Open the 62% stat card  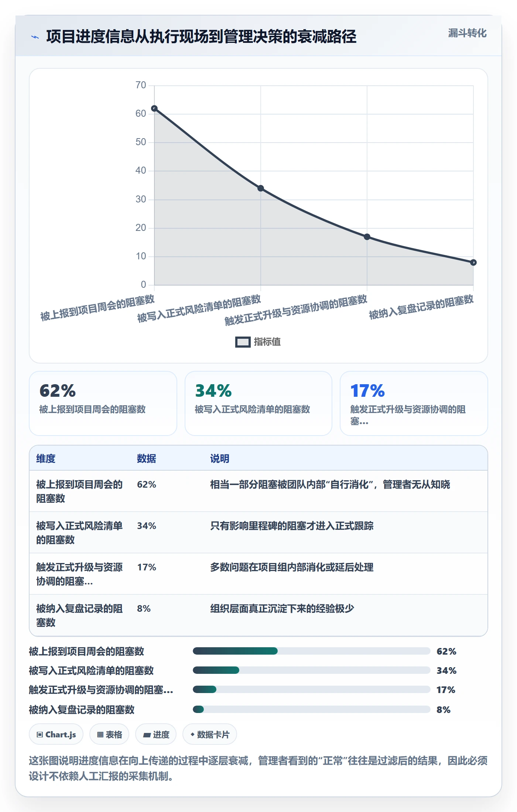103,403
